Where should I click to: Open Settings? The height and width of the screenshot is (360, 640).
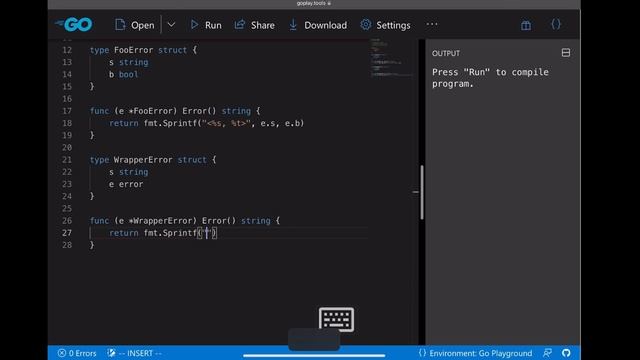click(385, 25)
